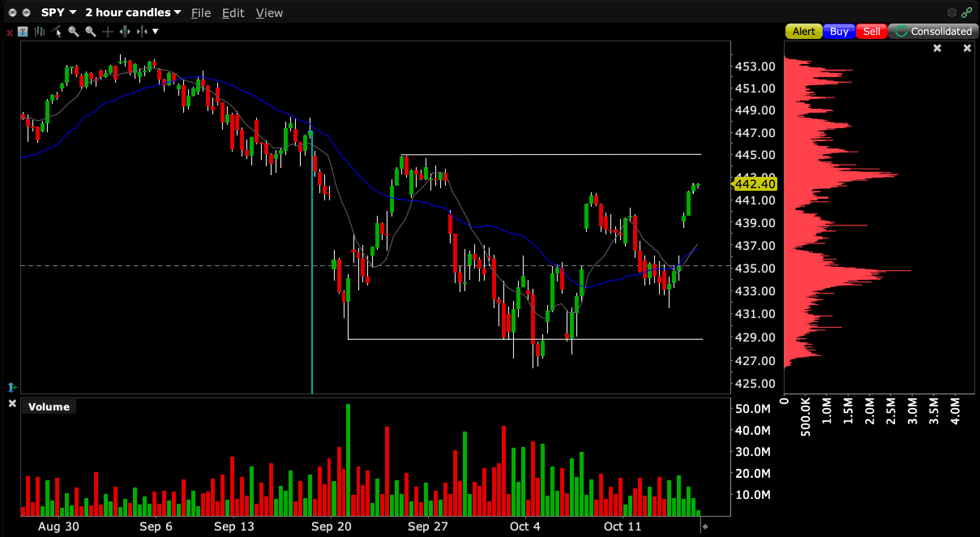
Task: Open the View menu
Action: (x=269, y=13)
